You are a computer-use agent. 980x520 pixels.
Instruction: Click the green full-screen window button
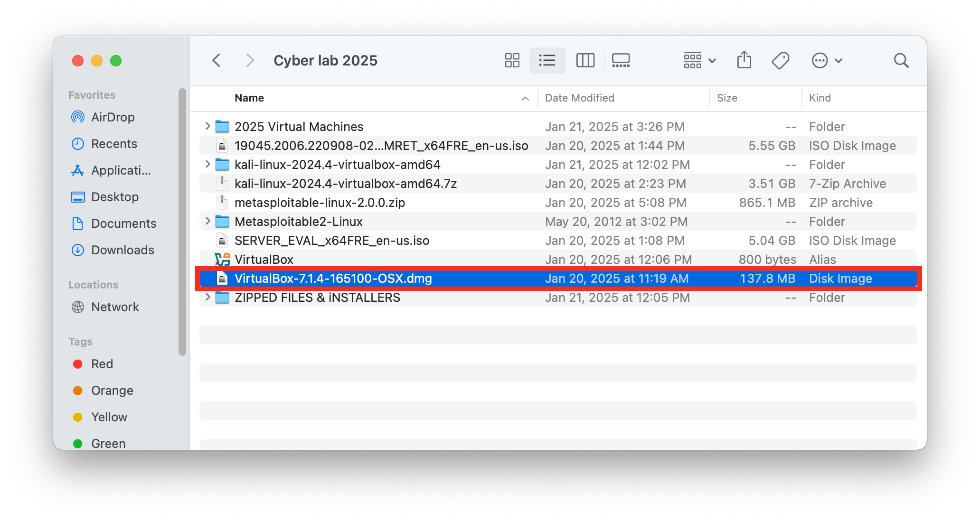pyautogui.click(x=116, y=61)
